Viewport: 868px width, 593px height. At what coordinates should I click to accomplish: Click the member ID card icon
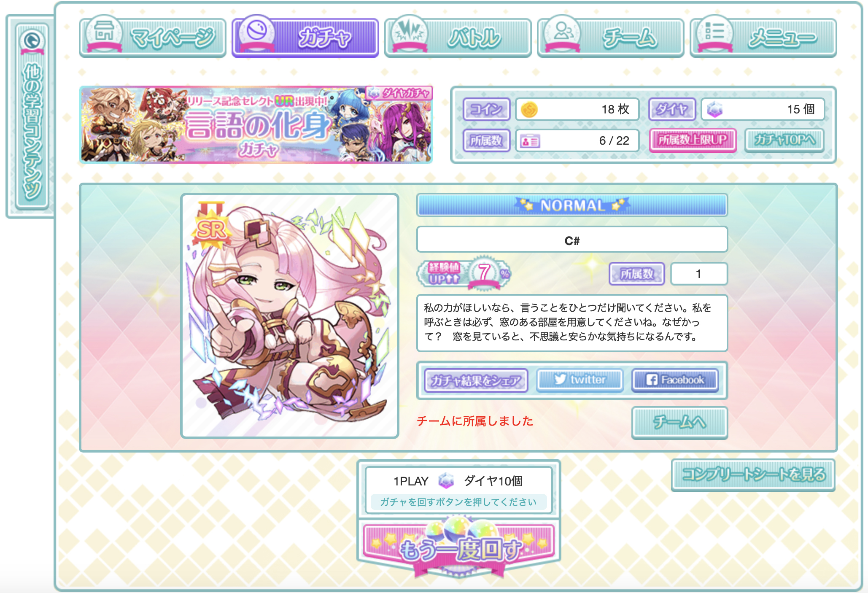[530, 141]
